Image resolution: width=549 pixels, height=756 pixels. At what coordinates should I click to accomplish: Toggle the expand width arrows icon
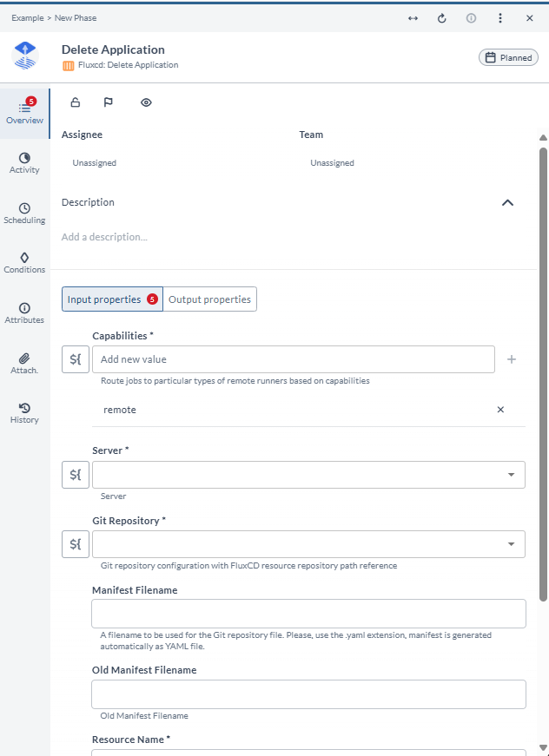(x=413, y=18)
